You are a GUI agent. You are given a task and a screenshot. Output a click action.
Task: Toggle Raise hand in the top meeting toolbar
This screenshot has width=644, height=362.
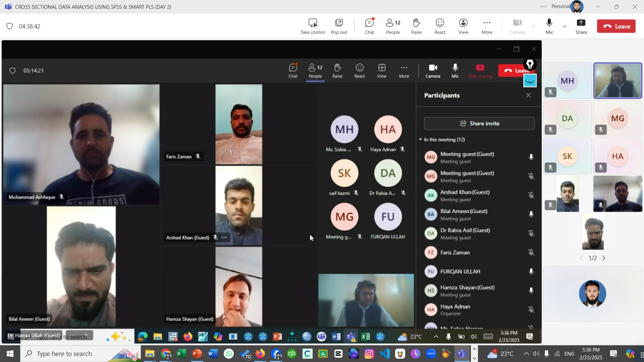point(416,27)
